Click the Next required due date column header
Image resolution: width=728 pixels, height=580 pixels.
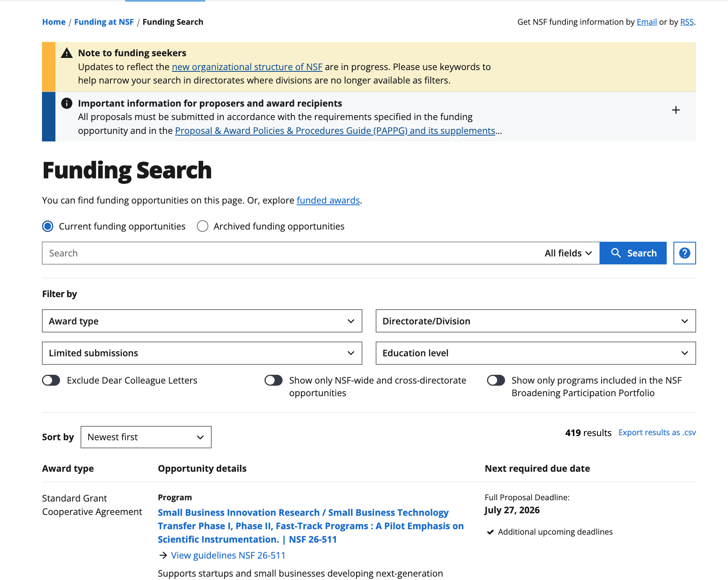pos(537,468)
